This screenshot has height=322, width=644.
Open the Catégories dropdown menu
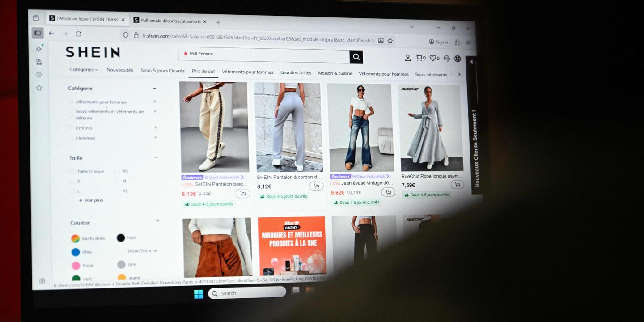pos(84,70)
